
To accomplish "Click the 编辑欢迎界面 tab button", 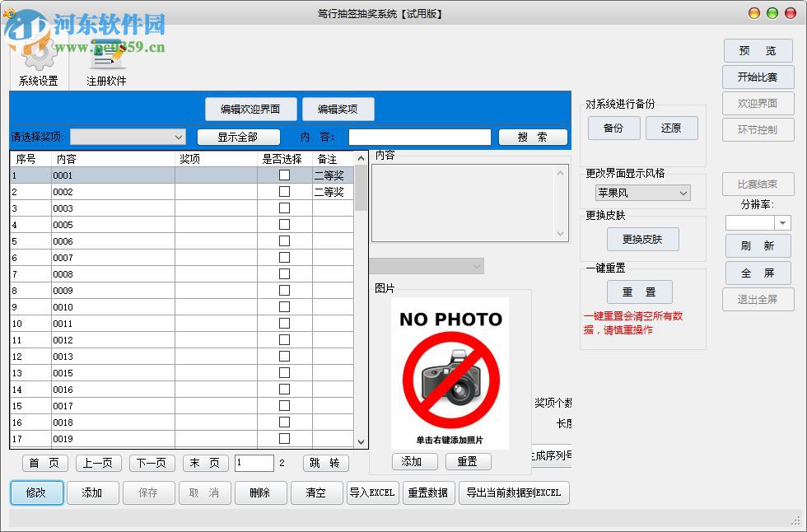I will 250,109.
